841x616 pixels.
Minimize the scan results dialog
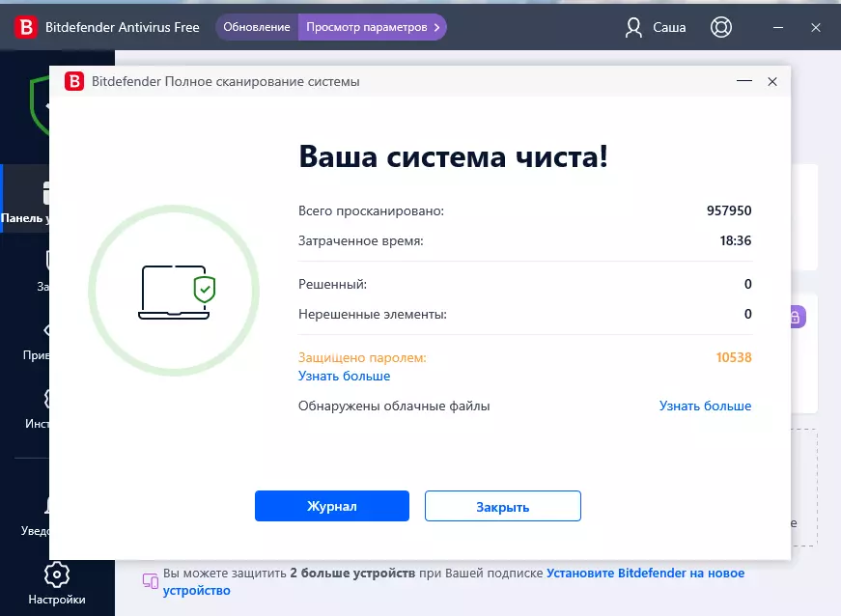click(743, 81)
